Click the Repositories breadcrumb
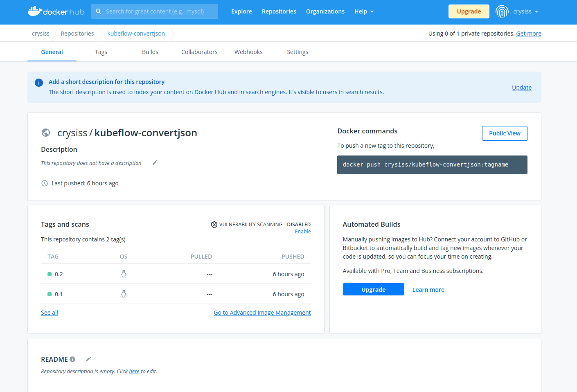Screen dimensions: 577x392 click(77, 34)
